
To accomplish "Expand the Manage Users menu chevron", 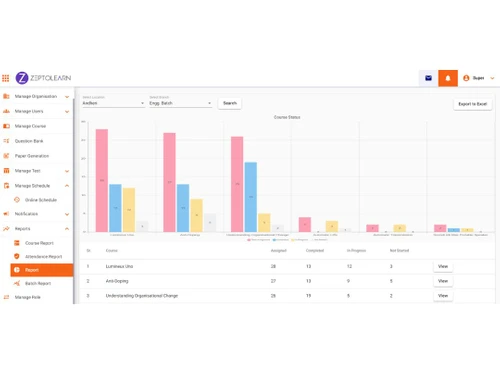I will tap(67, 112).
